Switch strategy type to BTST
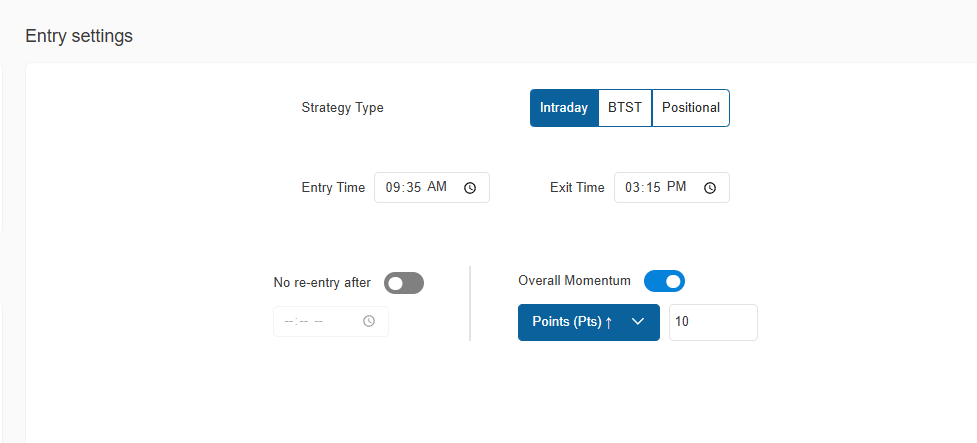Image resolution: width=977 pixels, height=443 pixels. [625, 108]
